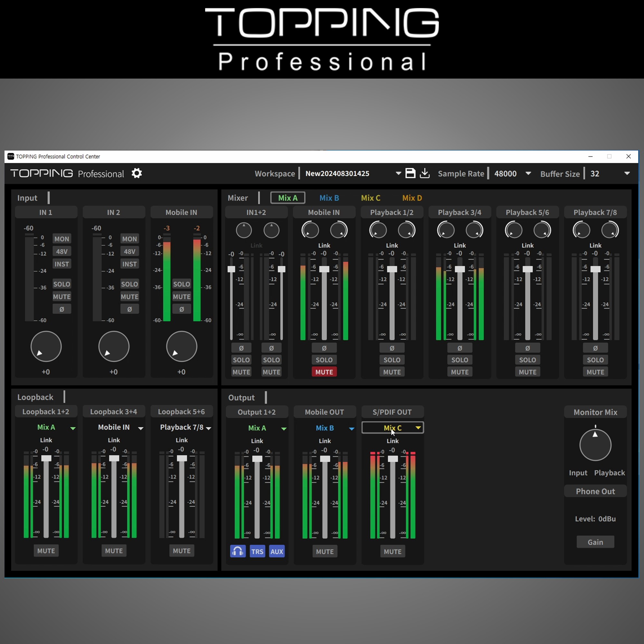Open S/PDIF OUT mix source dropdown
The image size is (644, 644).
coord(393,428)
